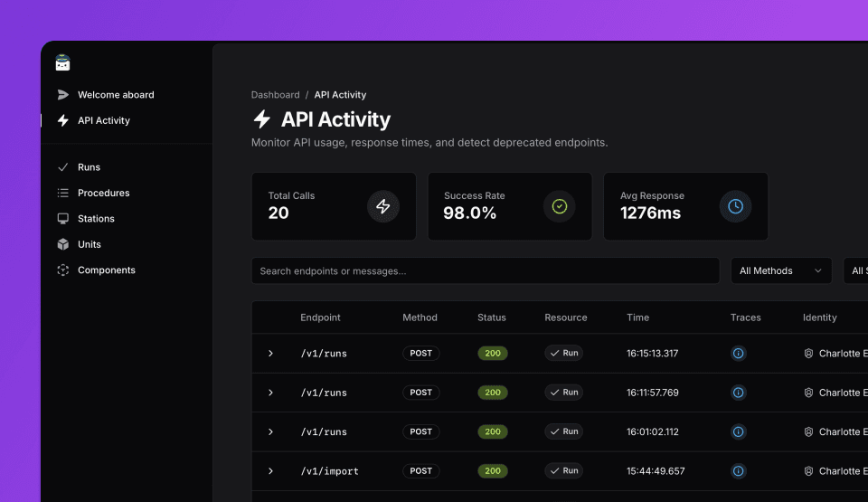This screenshot has height=502, width=868.
Task: Open trace info for the 16:11:57.769 request
Action: point(738,393)
